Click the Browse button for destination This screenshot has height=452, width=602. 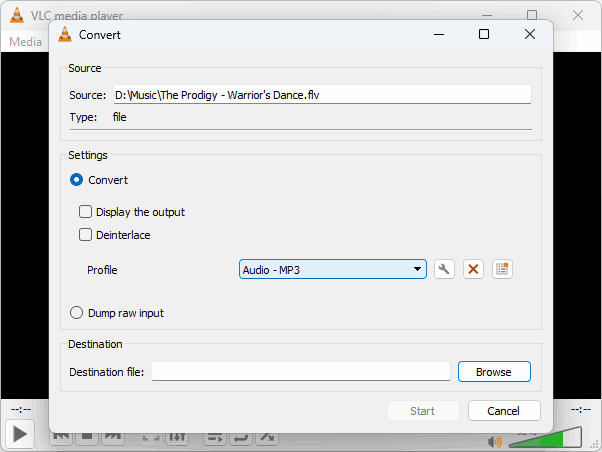coord(494,371)
